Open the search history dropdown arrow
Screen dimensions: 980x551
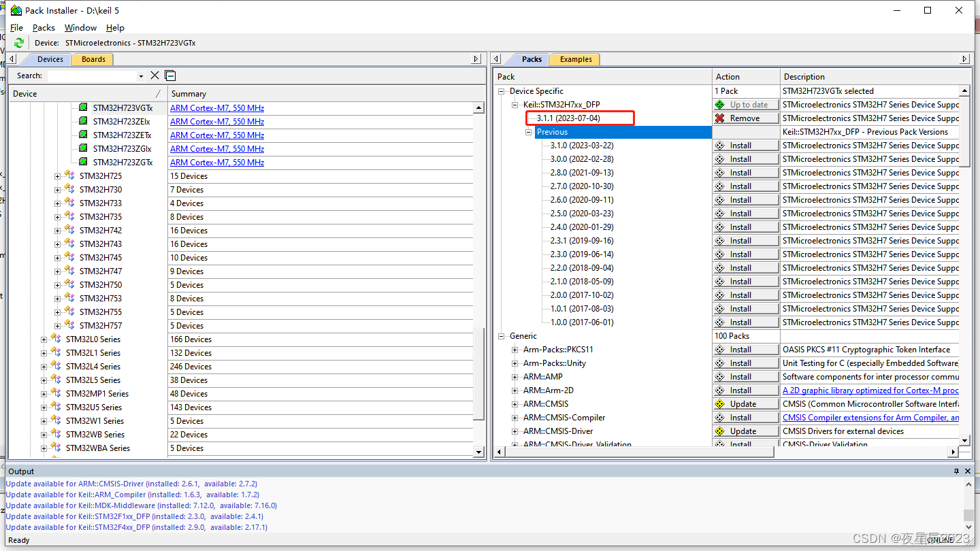tap(141, 76)
